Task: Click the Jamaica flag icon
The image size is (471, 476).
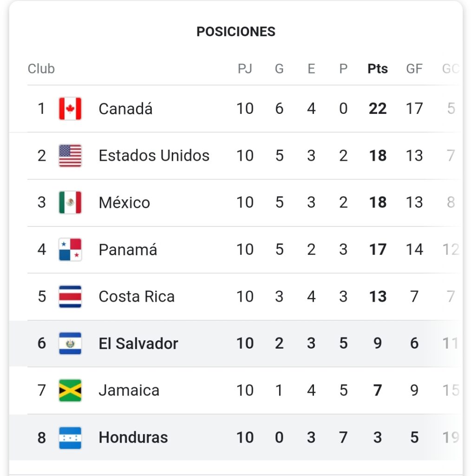Action: [70, 390]
